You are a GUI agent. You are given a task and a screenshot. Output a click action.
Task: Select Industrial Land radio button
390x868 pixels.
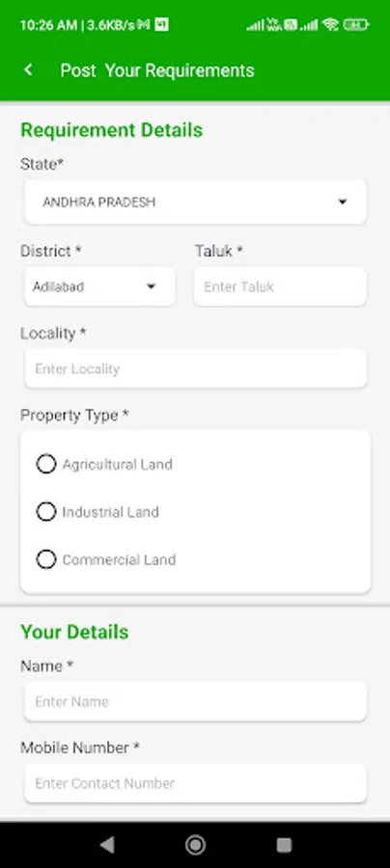46,511
